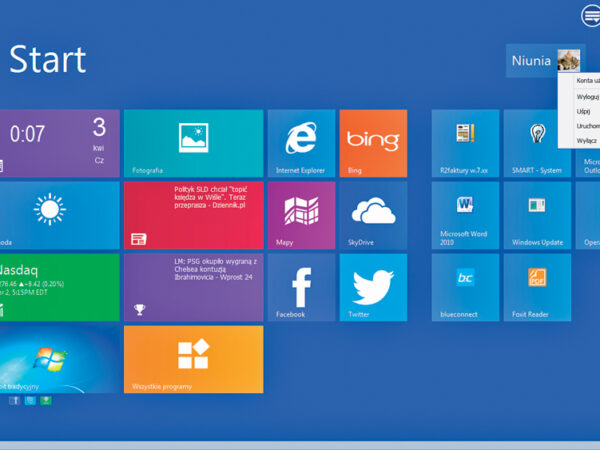This screenshot has height=450, width=600.
Task: Open the Dziennik.pl news headline tile
Action: coord(193,215)
